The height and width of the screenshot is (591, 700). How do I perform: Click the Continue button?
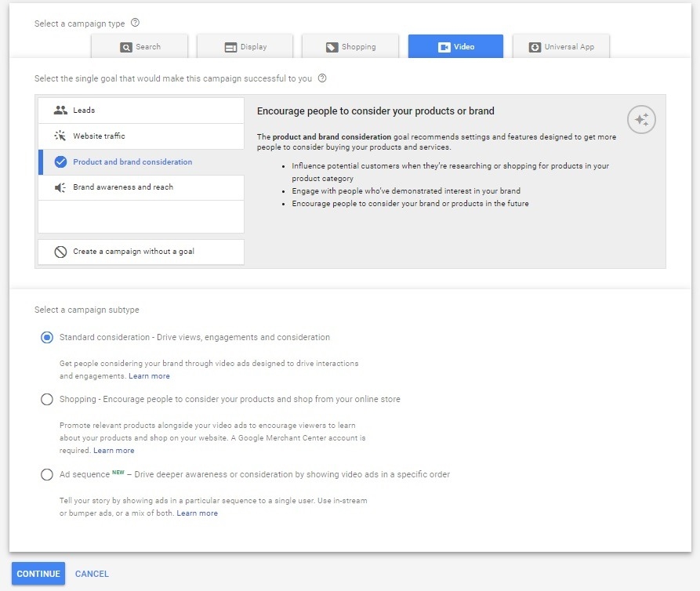point(38,573)
